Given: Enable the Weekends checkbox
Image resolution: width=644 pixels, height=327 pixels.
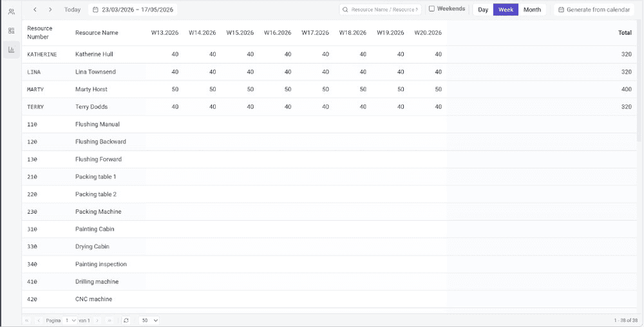Looking at the screenshot, I should coord(431,8).
